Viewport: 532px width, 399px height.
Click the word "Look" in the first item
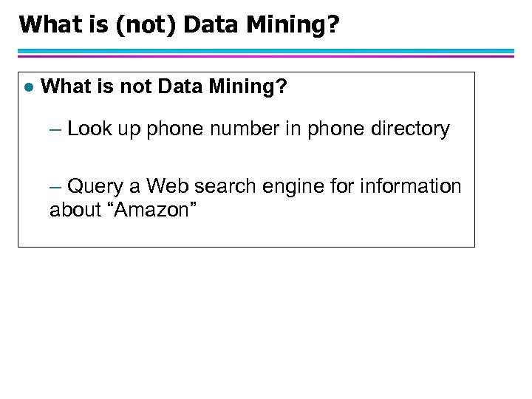(89, 129)
